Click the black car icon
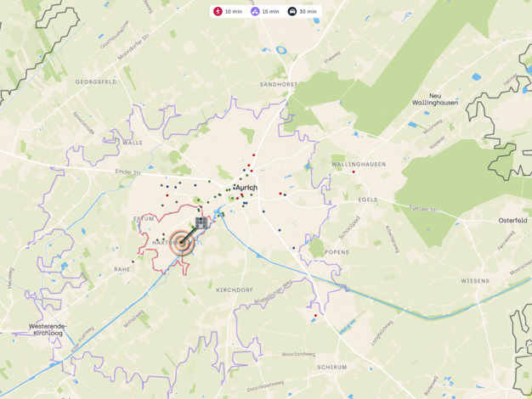Screen dimensions: 532x399 291,11
